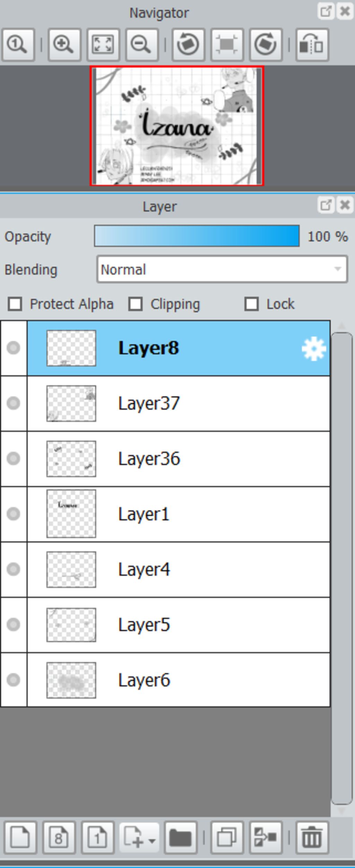Enable the Clipping checkbox
This screenshot has height=868, width=355.
click(x=135, y=304)
